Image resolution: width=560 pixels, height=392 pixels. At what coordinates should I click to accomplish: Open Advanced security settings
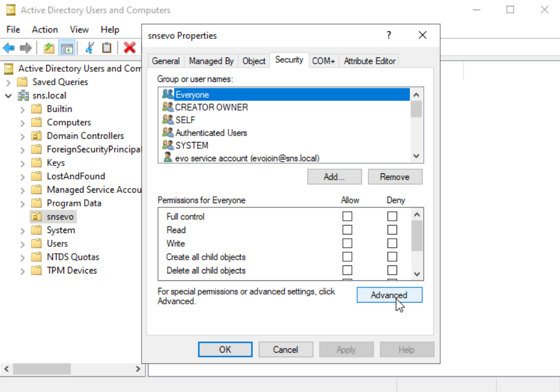[x=389, y=295]
